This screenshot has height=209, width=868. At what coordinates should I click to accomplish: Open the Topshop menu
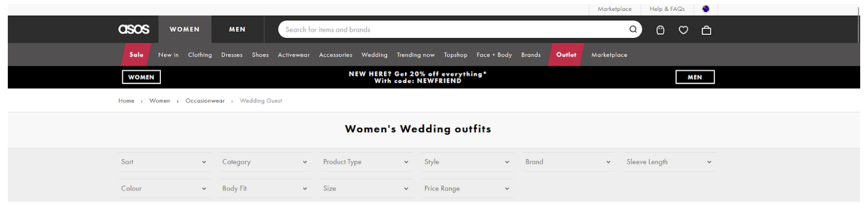click(455, 55)
